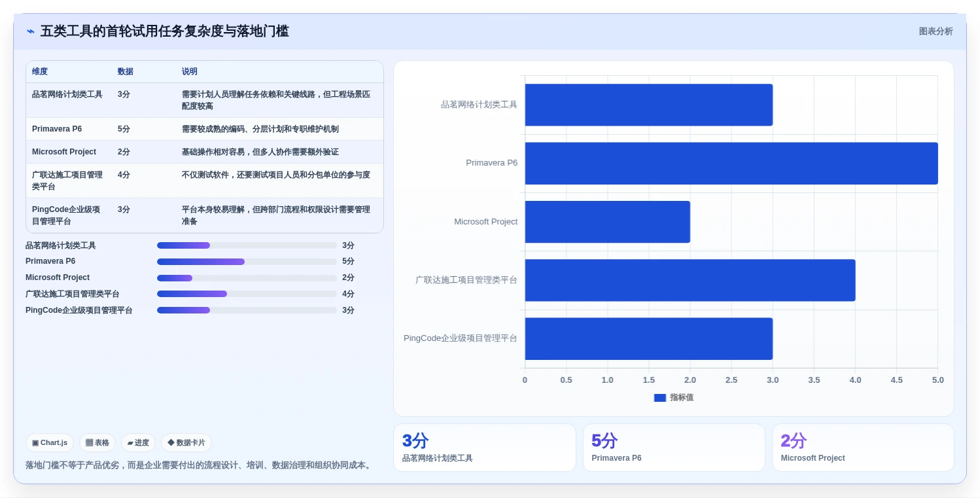The width and height of the screenshot is (980, 498).
Task: Click the Primavera P6 label in the progress list
Action: (50, 261)
